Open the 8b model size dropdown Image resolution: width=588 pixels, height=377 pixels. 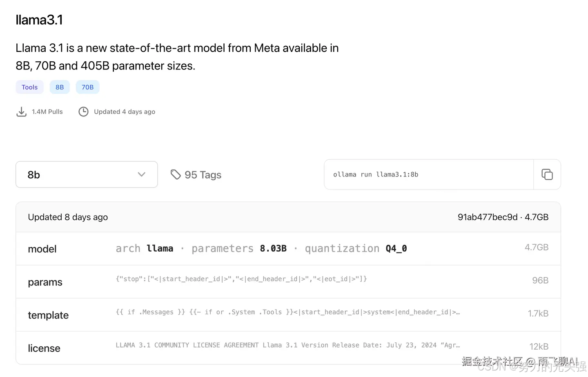click(87, 174)
